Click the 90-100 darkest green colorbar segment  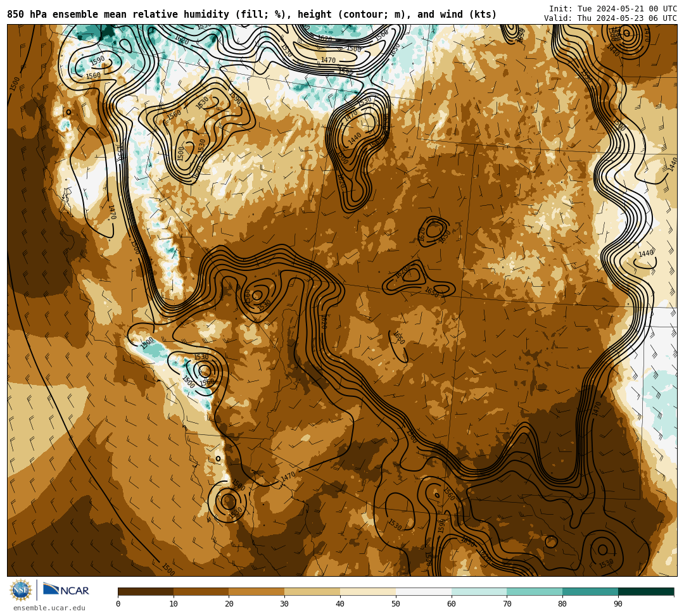pos(646,591)
